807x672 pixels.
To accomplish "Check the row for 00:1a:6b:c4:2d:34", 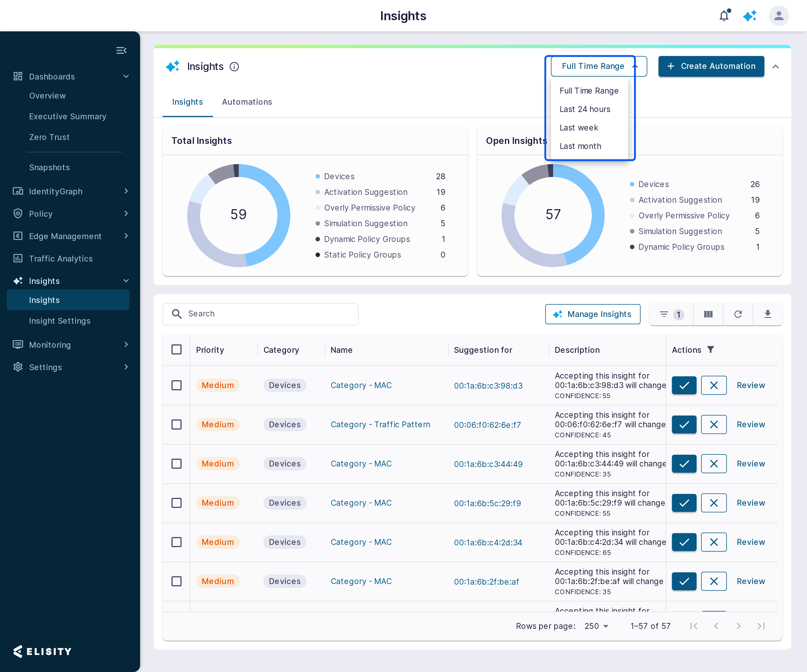I will click(176, 542).
